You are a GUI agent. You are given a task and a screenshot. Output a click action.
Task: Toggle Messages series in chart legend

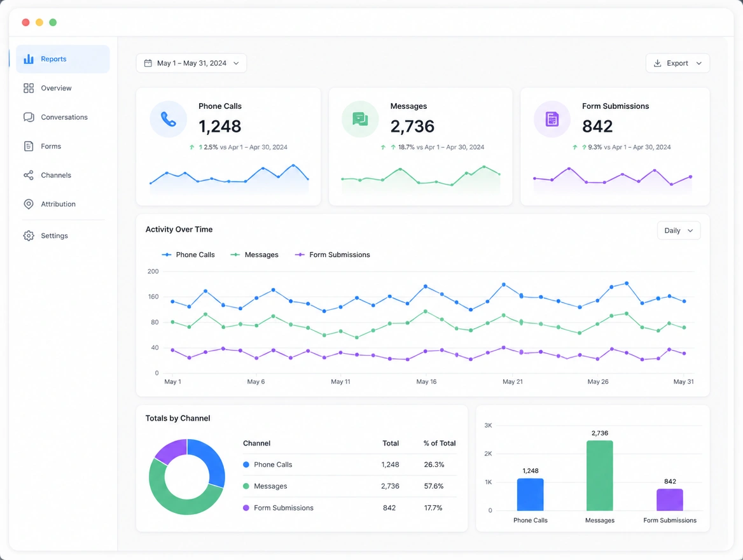pyautogui.click(x=254, y=255)
